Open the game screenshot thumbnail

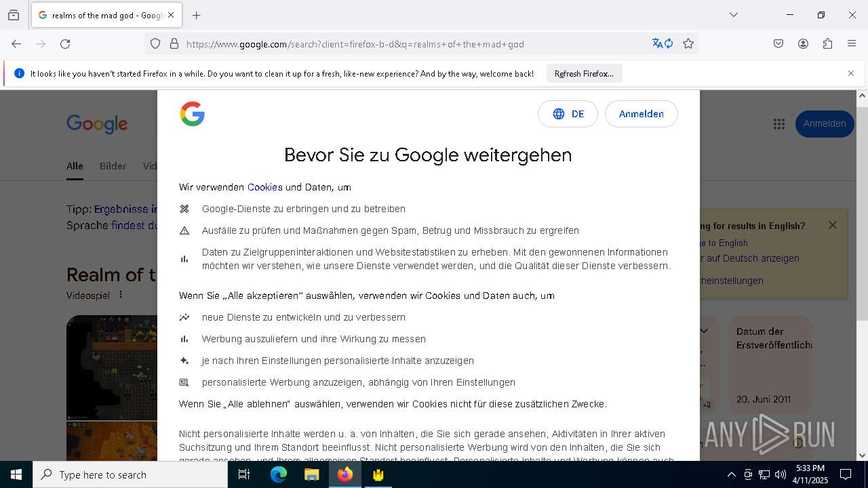pyautogui.click(x=112, y=367)
